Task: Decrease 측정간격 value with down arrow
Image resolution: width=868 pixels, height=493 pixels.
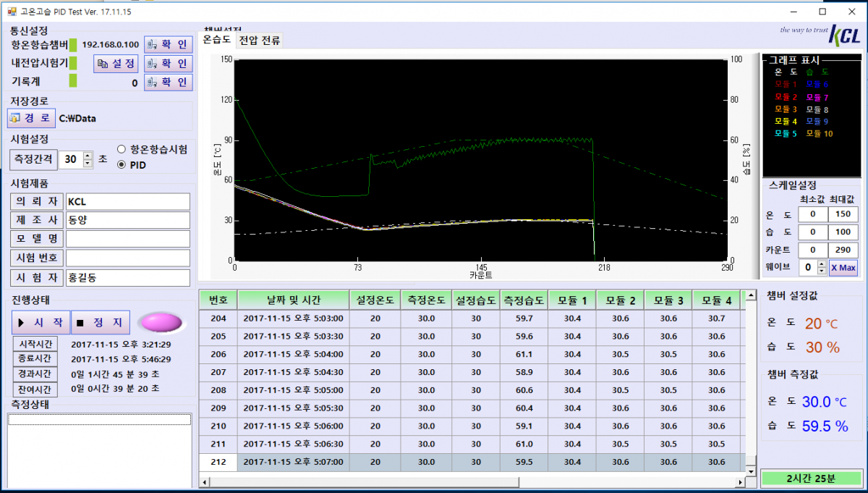Action: tap(88, 164)
